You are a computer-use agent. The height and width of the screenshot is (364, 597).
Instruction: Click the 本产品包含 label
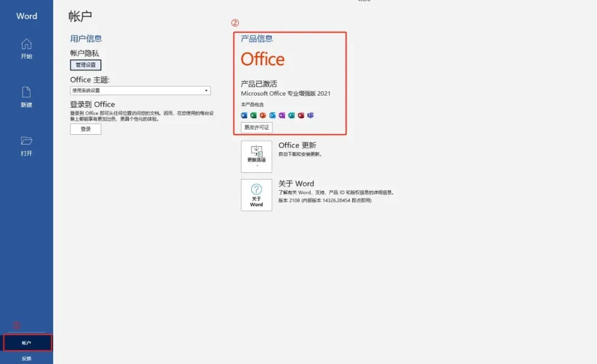click(252, 104)
